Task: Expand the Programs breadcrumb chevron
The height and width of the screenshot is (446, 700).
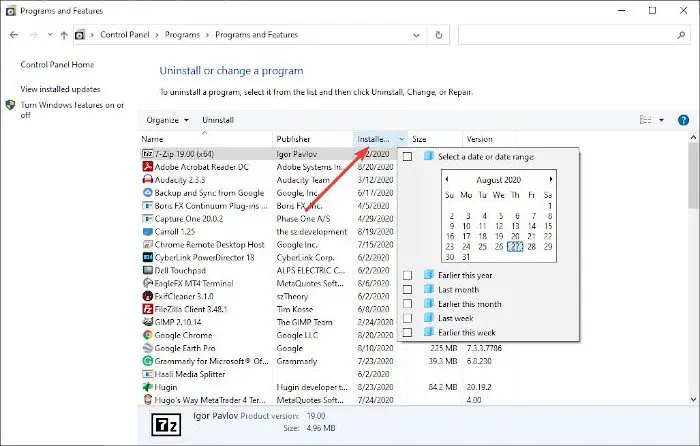Action: pos(208,35)
